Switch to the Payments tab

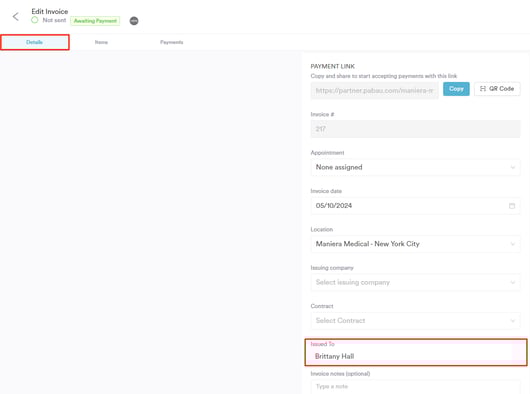(172, 42)
